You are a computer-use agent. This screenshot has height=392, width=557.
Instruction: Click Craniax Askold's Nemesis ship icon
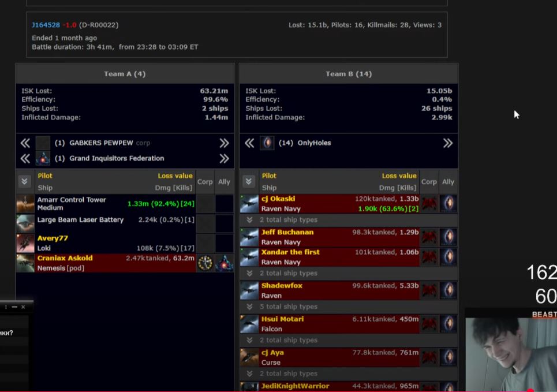coord(25,263)
